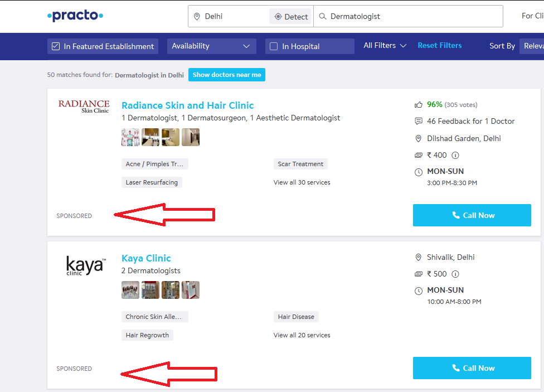The image size is (544, 392).
Task: Open the Sort By Relevance dropdown
Action: tap(532, 46)
